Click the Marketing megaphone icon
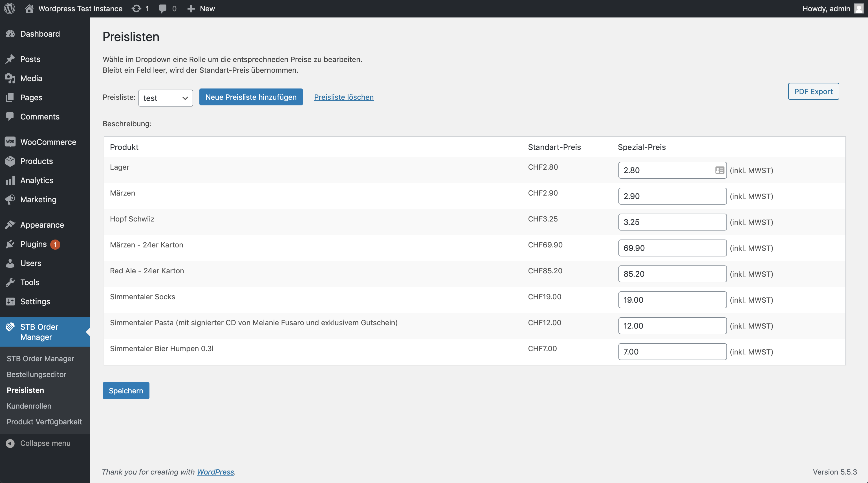Viewport: 868px width, 483px height. coord(10,200)
